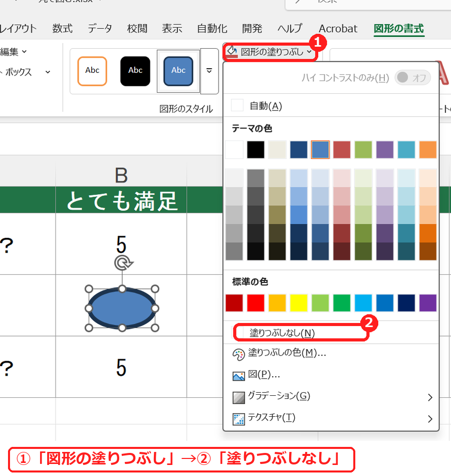The height and width of the screenshot is (476, 451).
Task: Pick the orange theme color swatch
Action: coord(428,149)
